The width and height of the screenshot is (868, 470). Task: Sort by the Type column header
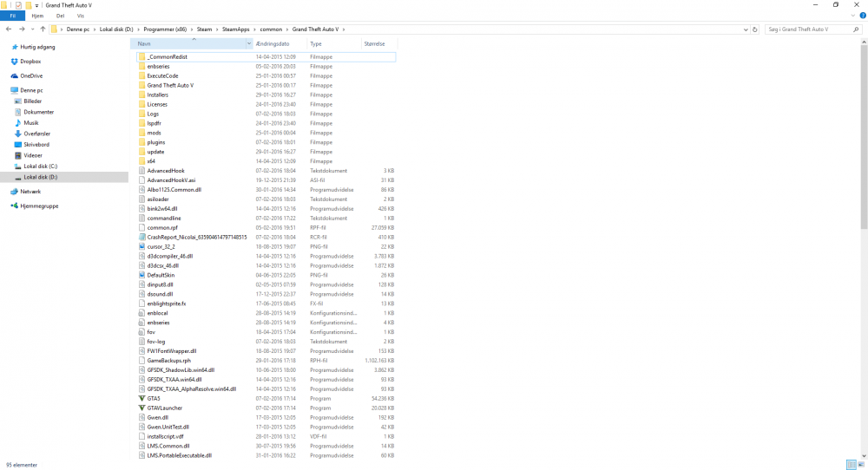coord(334,43)
